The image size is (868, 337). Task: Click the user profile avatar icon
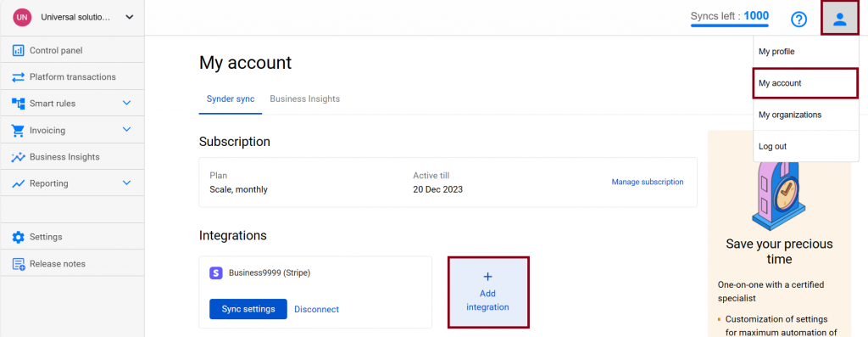click(x=840, y=20)
